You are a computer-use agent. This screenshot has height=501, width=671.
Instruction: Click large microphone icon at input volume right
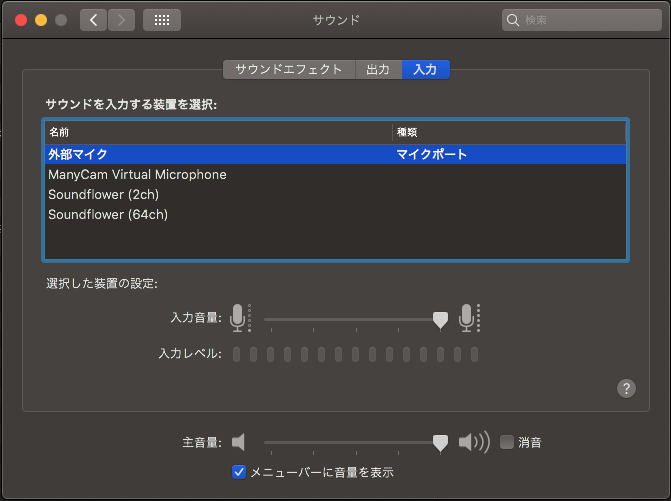[x=466, y=318]
